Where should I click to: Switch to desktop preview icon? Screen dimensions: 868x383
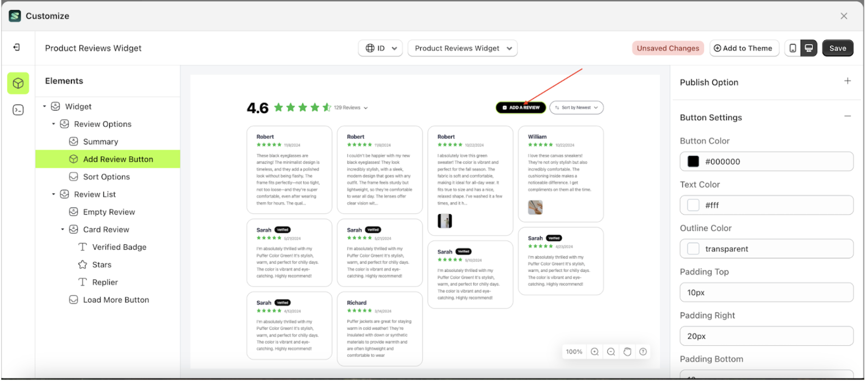(x=809, y=48)
